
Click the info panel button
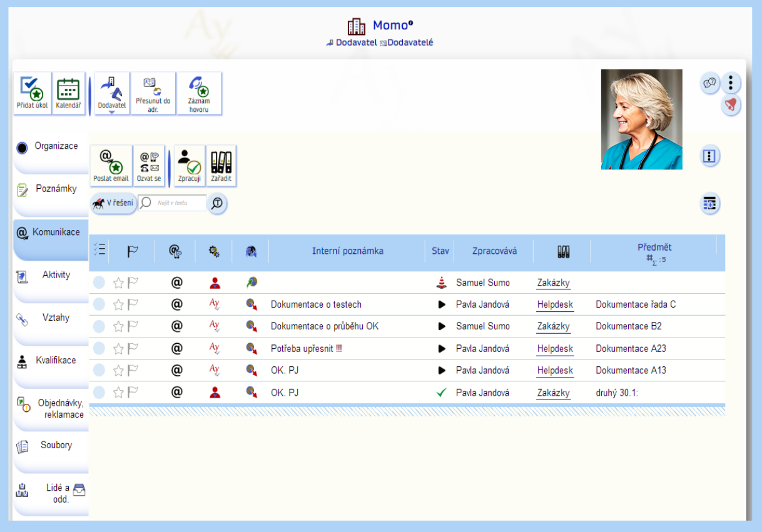(x=709, y=156)
